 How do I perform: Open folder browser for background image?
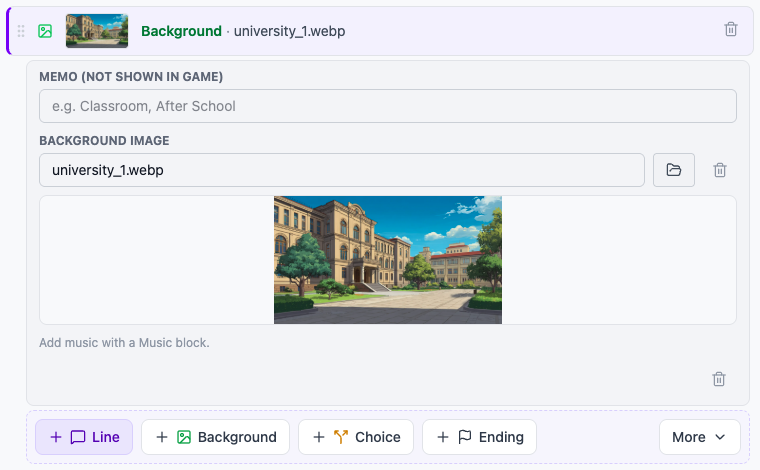[673, 170]
